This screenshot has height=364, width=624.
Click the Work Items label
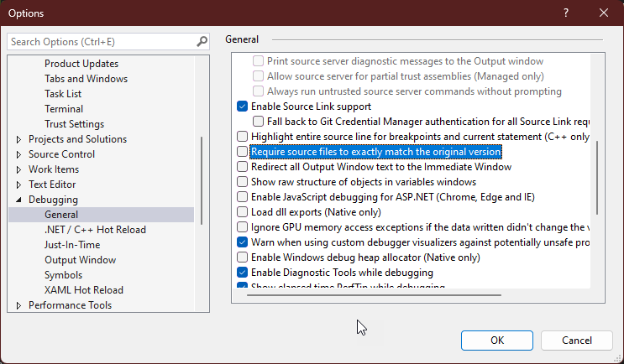click(54, 169)
